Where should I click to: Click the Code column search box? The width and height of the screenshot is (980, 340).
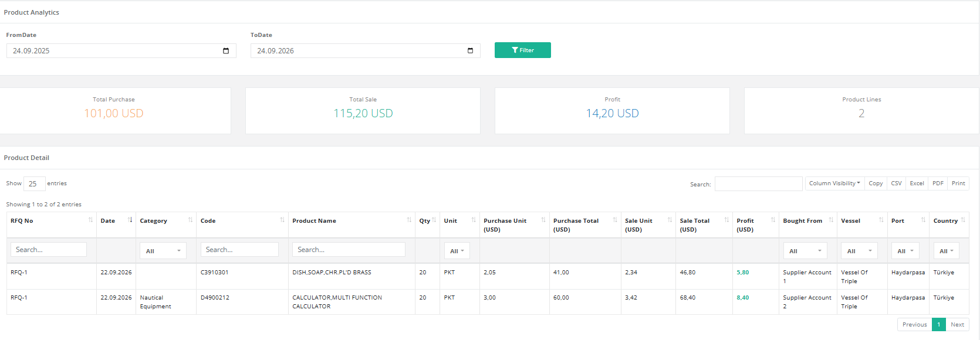pos(239,250)
